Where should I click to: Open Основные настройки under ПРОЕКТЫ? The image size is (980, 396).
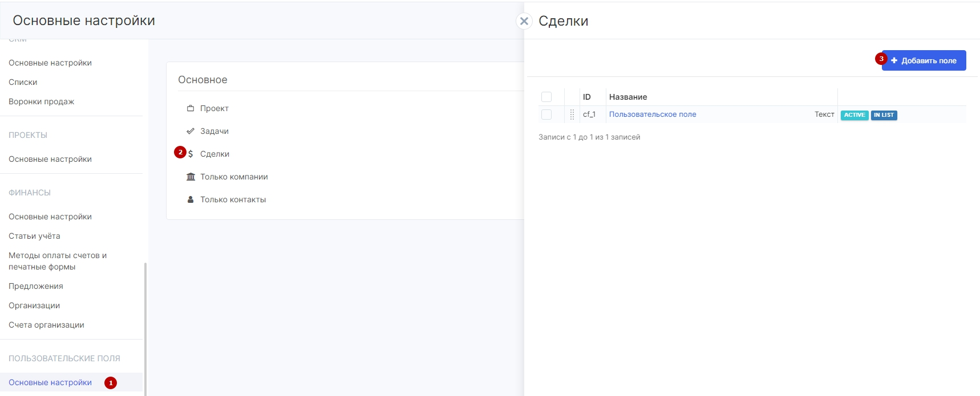pyautogui.click(x=50, y=159)
